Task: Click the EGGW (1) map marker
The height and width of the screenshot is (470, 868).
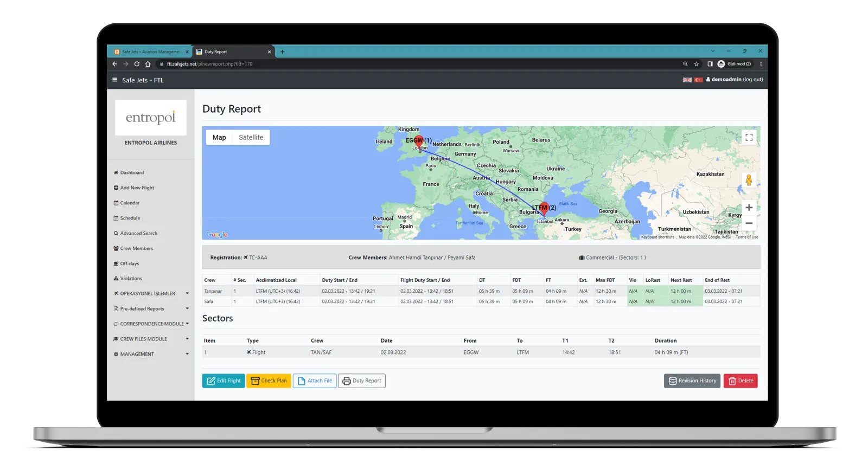Action: pos(418,143)
